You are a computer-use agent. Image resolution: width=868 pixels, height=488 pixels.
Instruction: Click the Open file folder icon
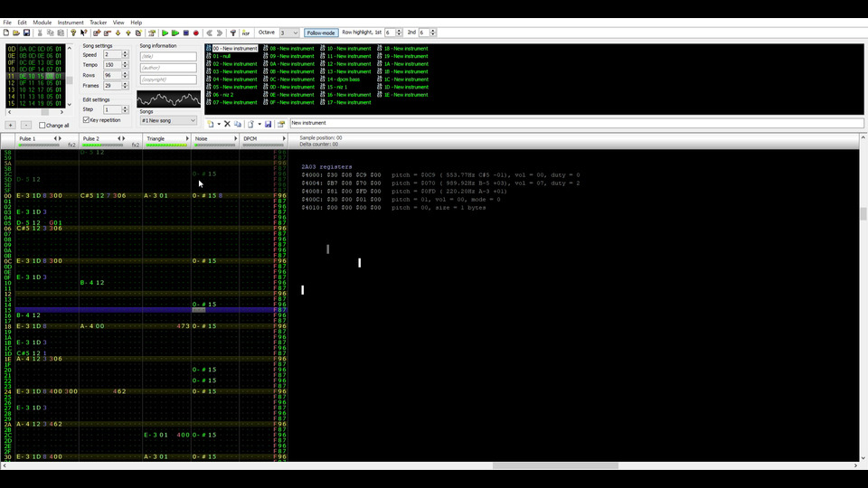pyautogui.click(x=16, y=33)
